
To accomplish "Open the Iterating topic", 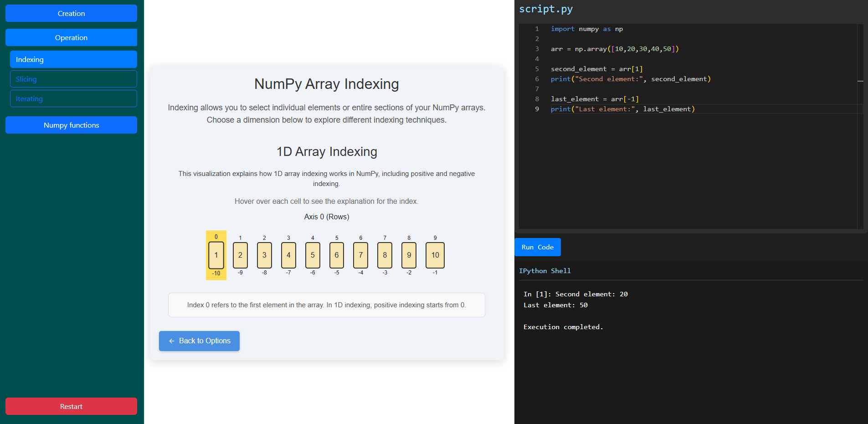I will [73, 98].
